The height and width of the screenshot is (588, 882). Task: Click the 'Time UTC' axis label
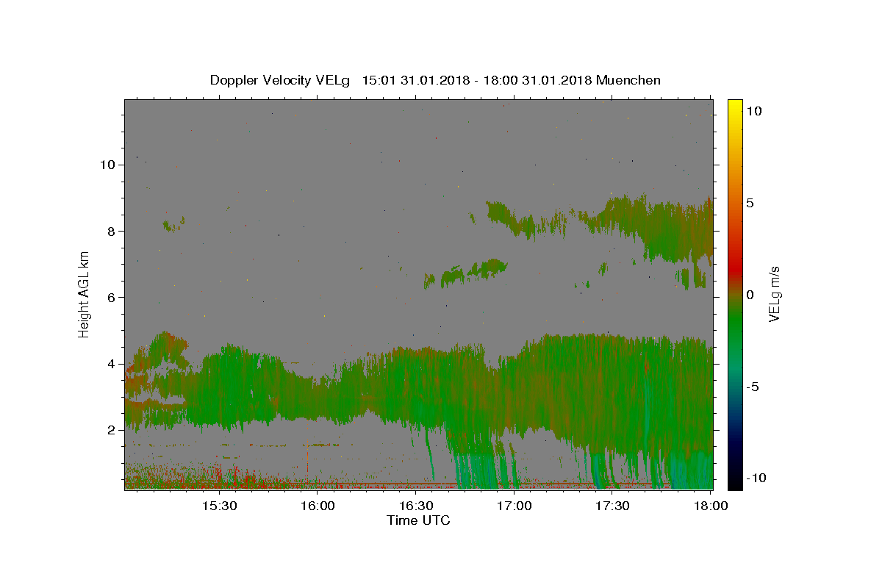click(418, 520)
